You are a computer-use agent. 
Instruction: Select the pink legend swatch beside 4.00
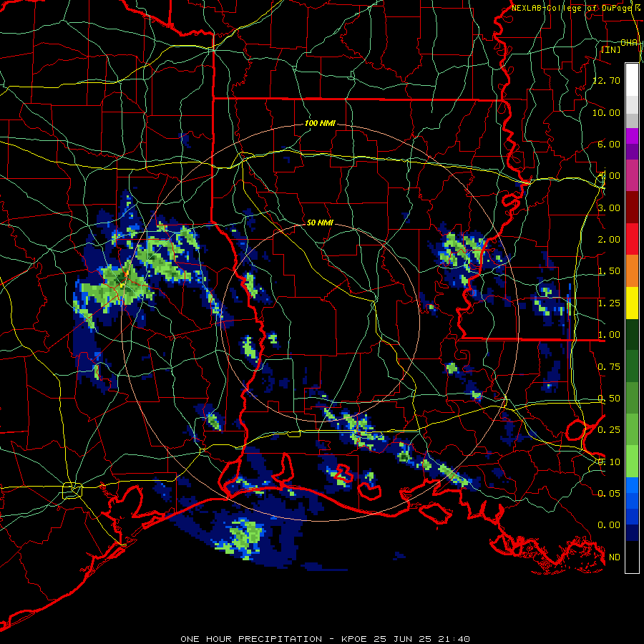[632, 175]
